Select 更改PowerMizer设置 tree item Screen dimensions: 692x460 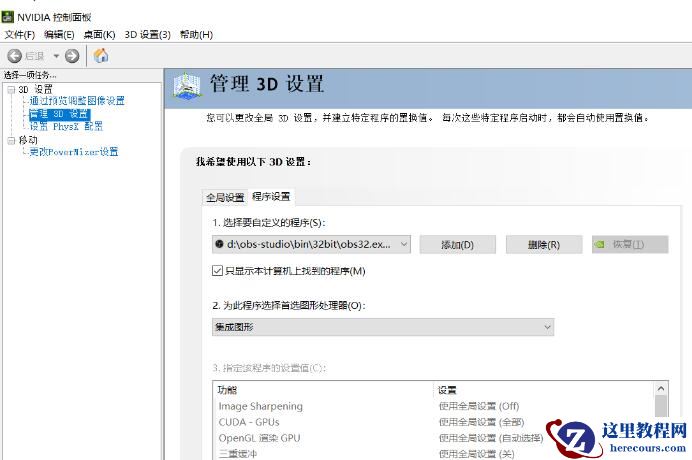point(74,152)
